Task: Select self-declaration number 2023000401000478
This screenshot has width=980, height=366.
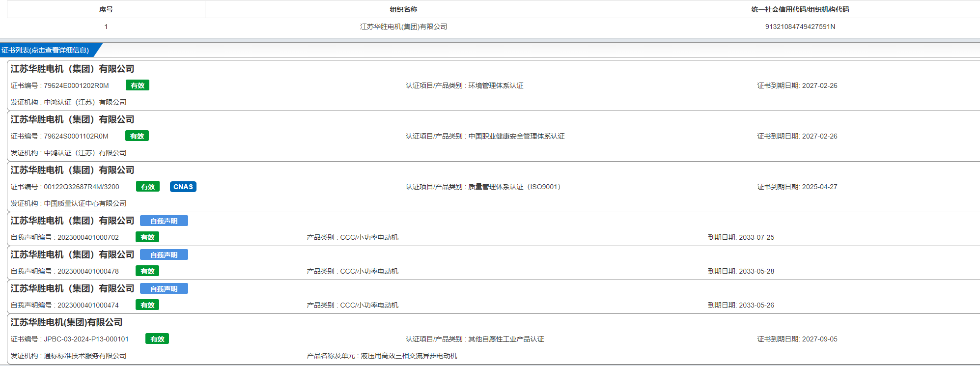Action: click(x=88, y=271)
